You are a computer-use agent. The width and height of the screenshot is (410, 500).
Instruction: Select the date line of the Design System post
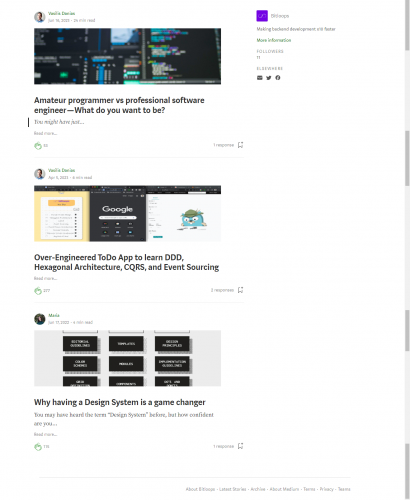70,322
